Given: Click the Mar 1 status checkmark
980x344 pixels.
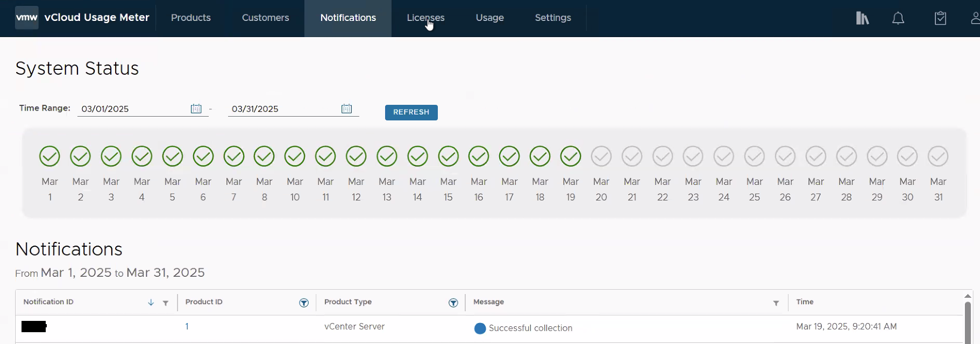Looking at the screenshot, I should click(50, 156).
